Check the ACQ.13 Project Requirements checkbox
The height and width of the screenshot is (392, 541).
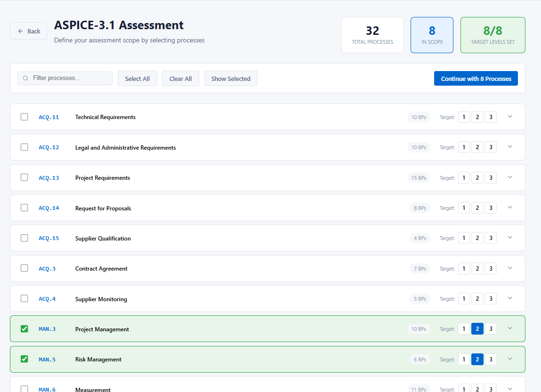(24, 177)
